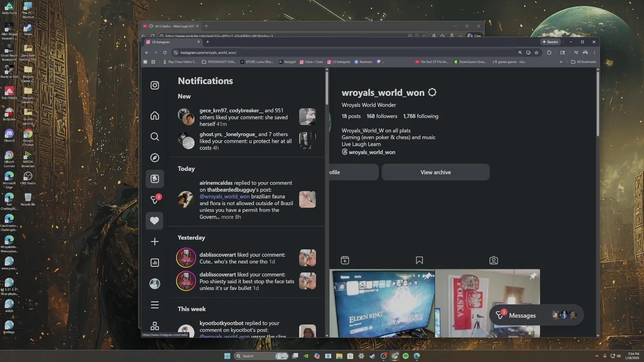Click the @wroyals_world_won mention in airinemcaldas's reply

point(224,197)
